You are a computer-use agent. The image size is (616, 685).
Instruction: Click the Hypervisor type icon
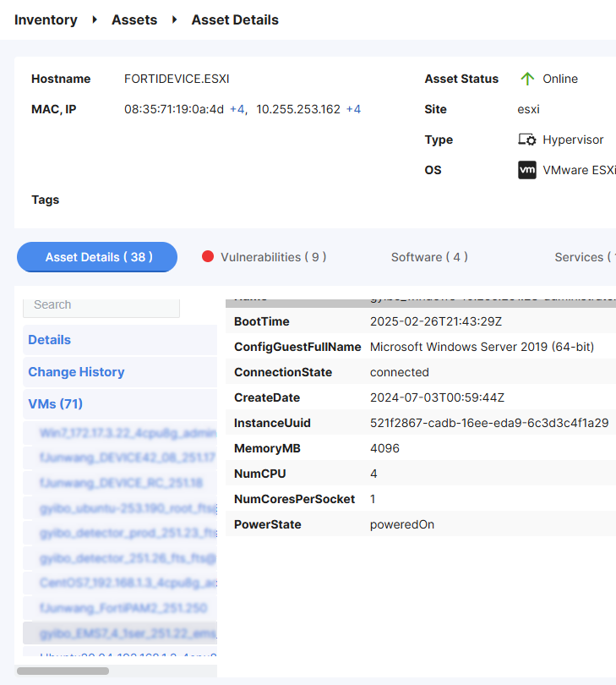click(527, 140)
